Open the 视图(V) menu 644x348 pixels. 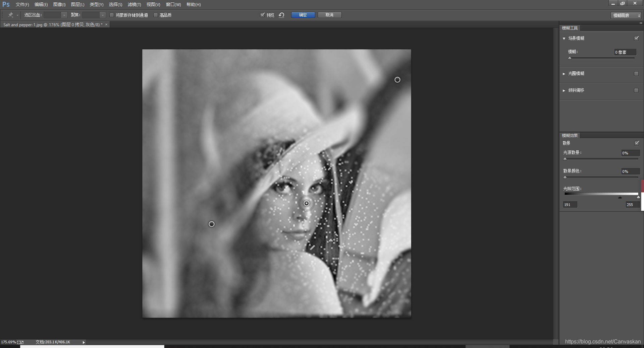[x=153, y=5]
